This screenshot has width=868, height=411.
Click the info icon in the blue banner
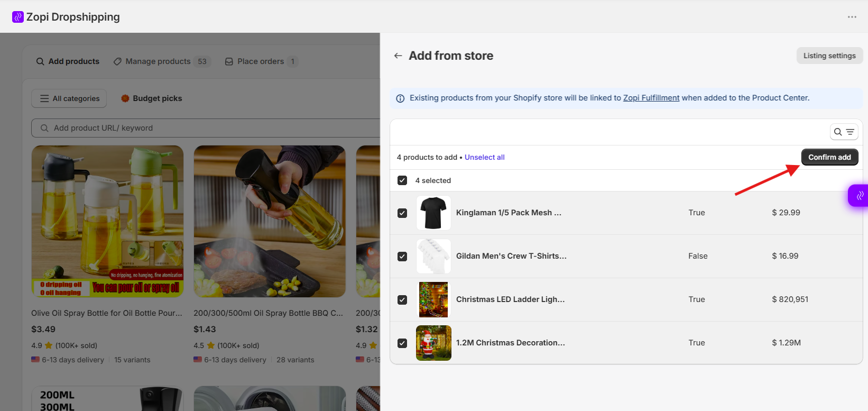coord(400,98)
